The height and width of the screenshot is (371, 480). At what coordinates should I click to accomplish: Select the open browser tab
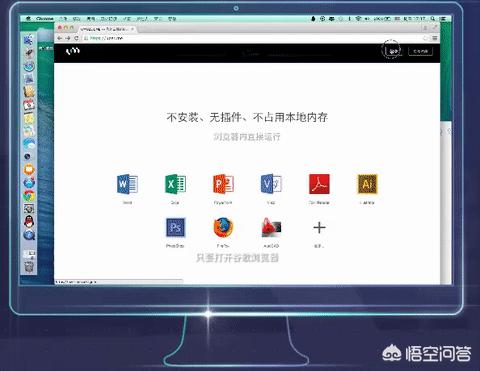107,29
